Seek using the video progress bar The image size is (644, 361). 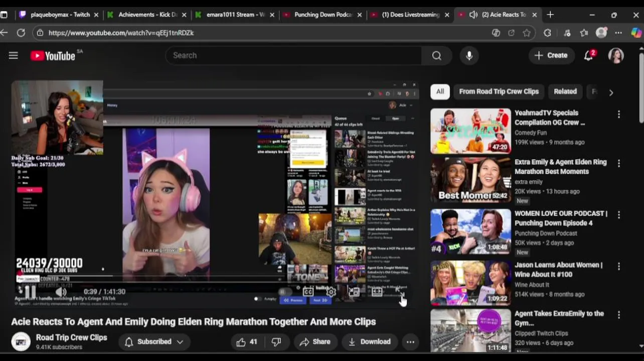216,281
